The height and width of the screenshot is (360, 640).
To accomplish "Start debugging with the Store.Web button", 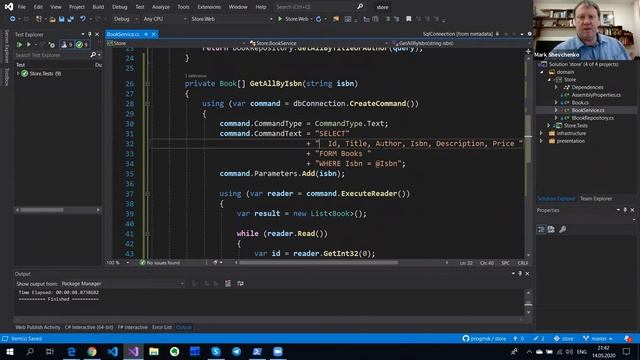I will pyautogui.click(x=293, y=19).
